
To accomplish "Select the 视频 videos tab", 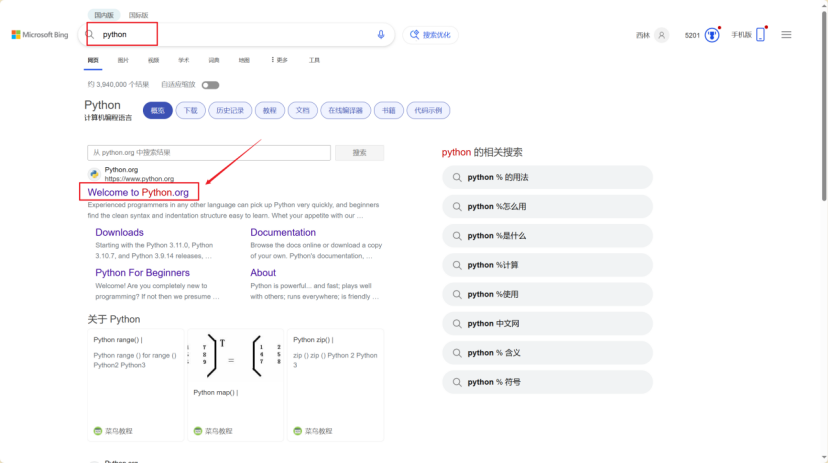I will (x=153, y=60).
